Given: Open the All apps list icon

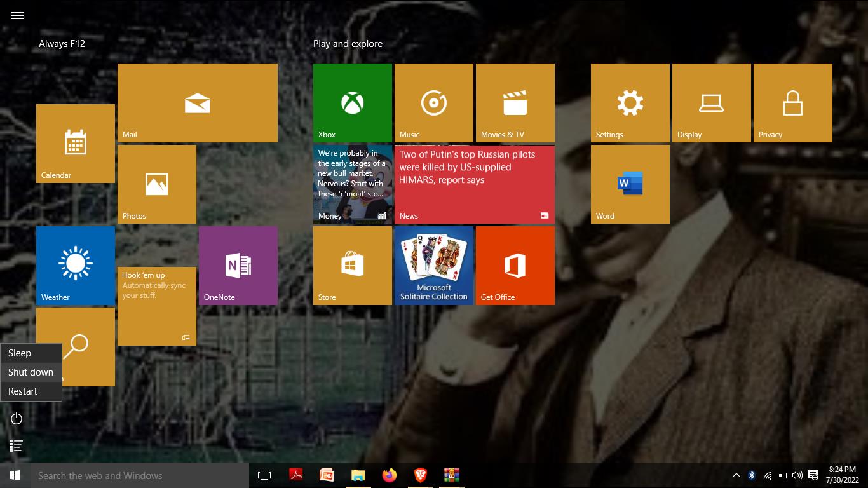Looking at the screenshot, I should click(17, 446).
